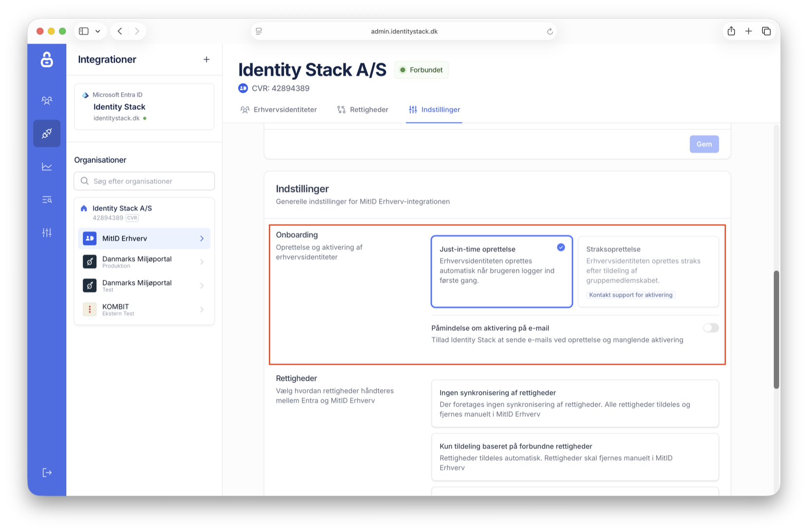Click the CVR: 42894389 text

click(280, 88)
